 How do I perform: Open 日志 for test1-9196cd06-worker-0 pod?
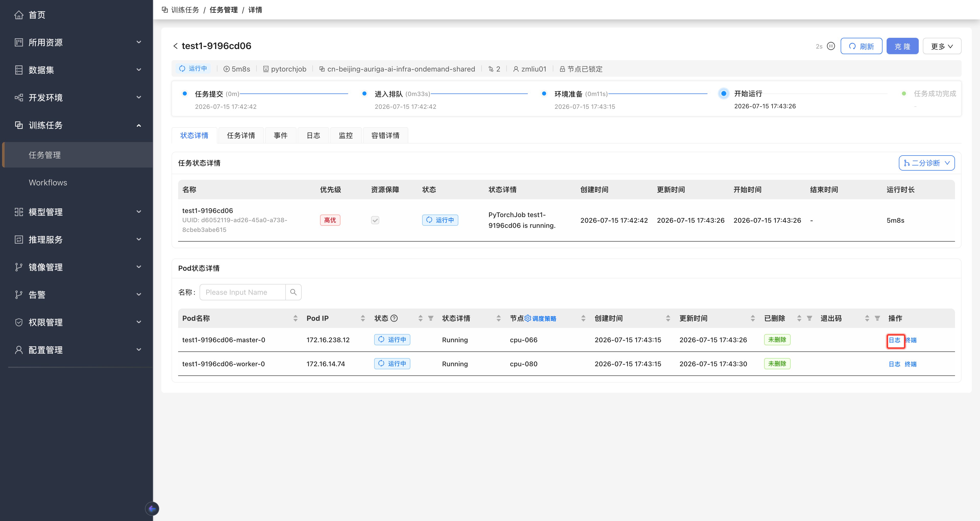pyautogui.click(x=895, y=364)
